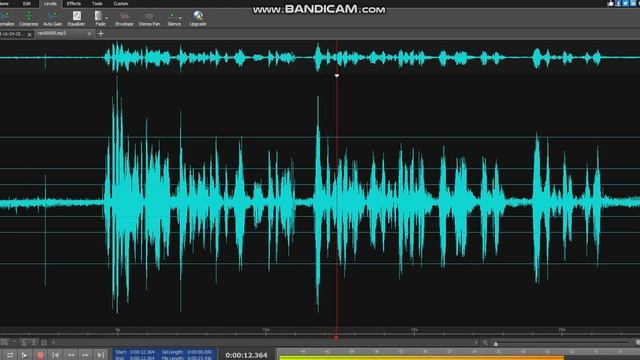Screen dimensions: 640x360
Task: Click the Twitter share icon
Action: click(625, 3)
